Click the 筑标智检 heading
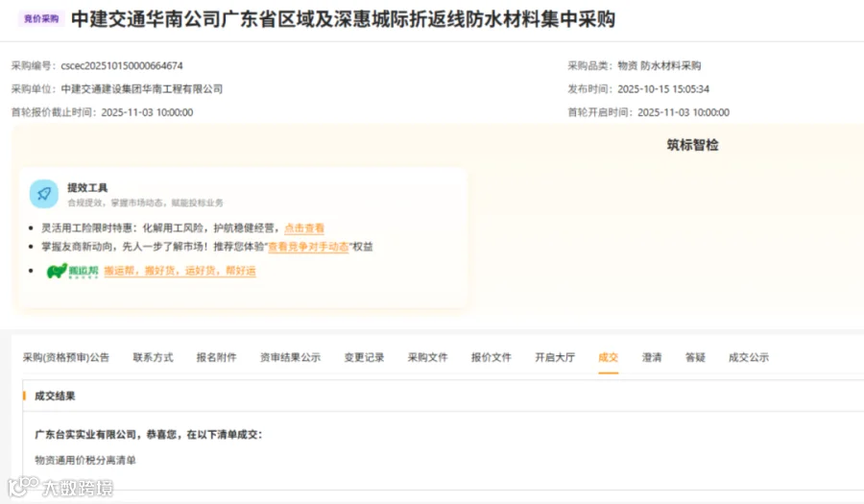The width and height of the screenshot is (864, 504). (692, 145)
